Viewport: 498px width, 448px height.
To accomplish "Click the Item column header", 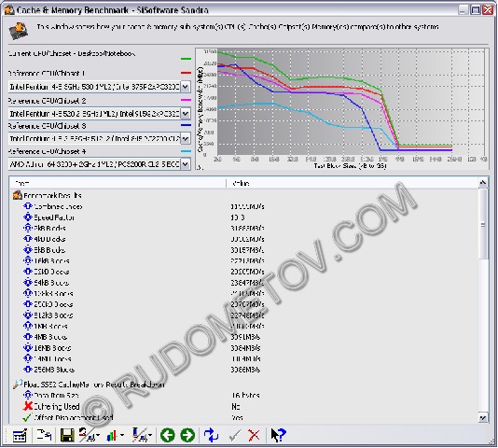I will pos(118,184).
